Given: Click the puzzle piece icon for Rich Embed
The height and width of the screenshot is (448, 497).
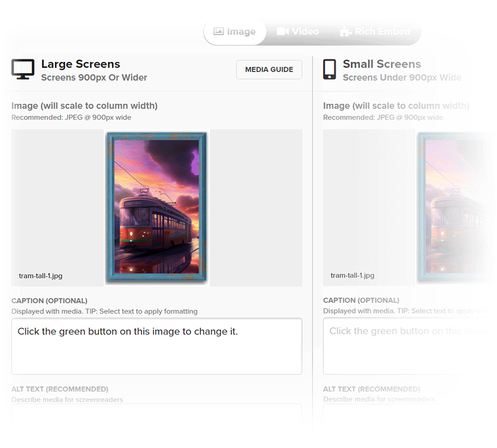Looking at the screenshot, I should pyautogui.click(x=345, y=31).
